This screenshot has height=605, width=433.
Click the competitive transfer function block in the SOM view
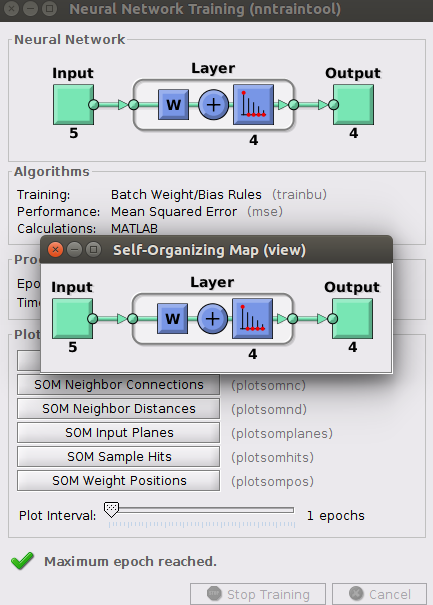pos(252,319)
